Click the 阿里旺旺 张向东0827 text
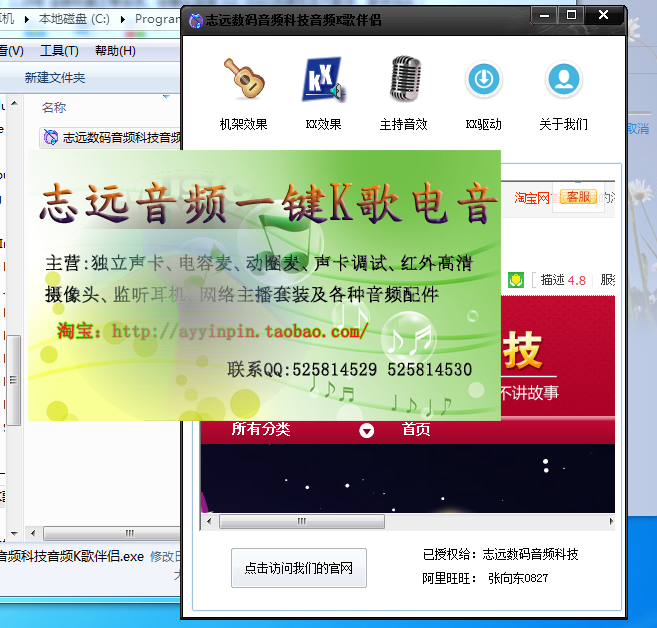657x628 pixels. pyautogui.click(x=485, y=579)
